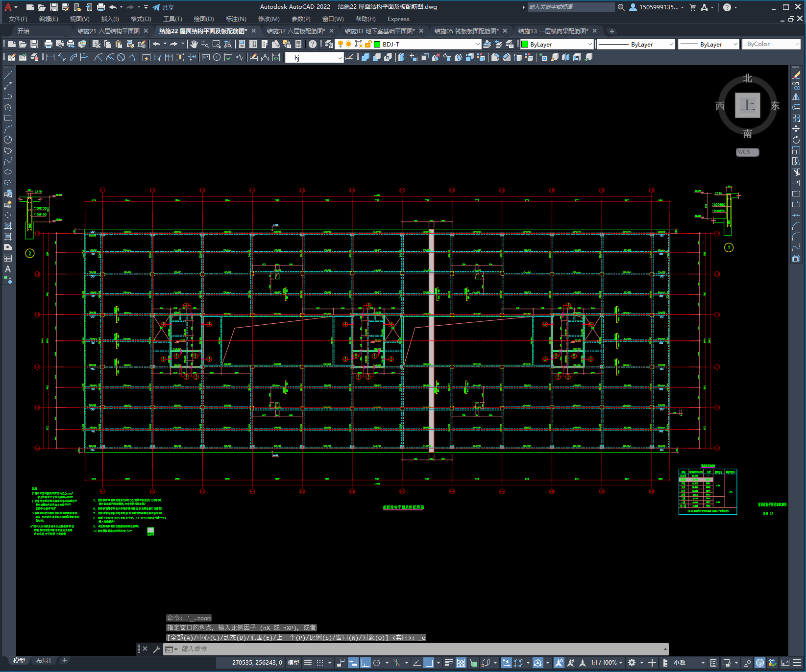Screen dimensions: 806x672
Task: Select the Move tool in modify toolbar
Action: click(x=796, y=129)
